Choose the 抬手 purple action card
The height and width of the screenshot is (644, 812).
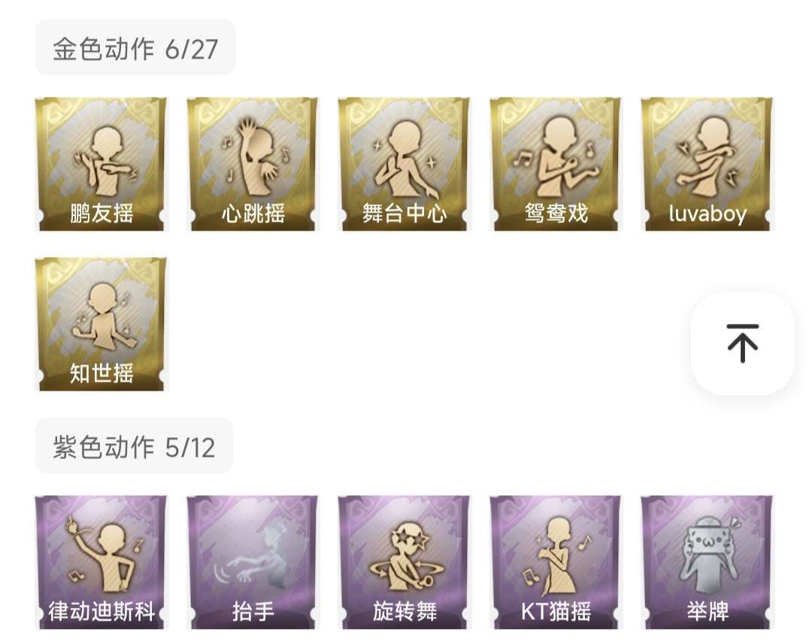(x=253, y=562)
